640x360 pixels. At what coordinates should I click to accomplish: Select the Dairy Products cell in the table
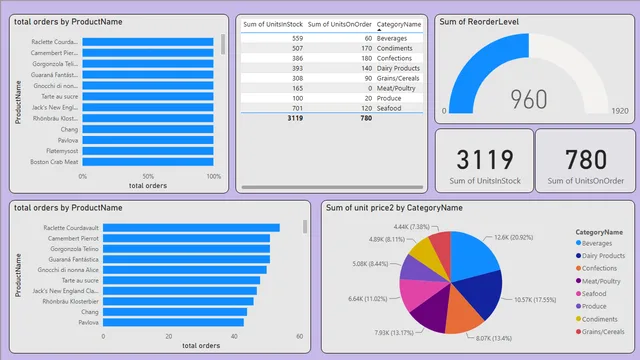pos(398,68)
